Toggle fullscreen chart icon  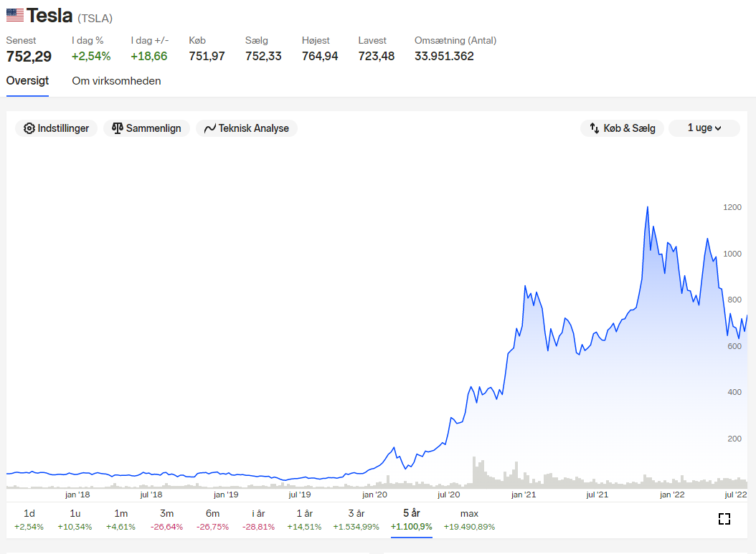pos(724,519)
